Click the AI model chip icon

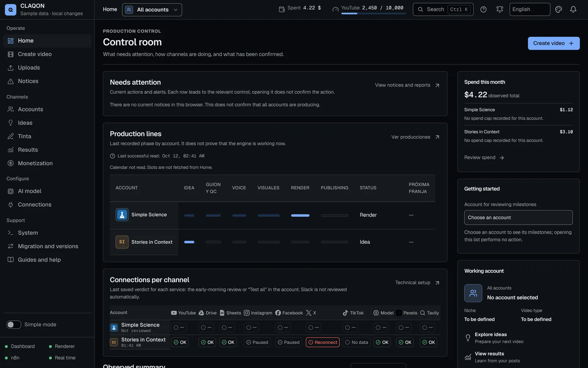[11, 191]
